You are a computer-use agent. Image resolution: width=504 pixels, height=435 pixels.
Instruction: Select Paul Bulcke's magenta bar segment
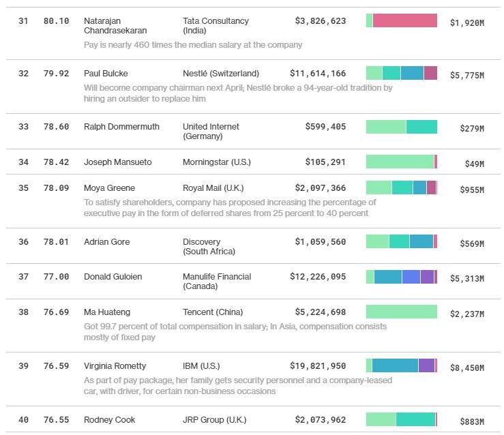point(430,73)
